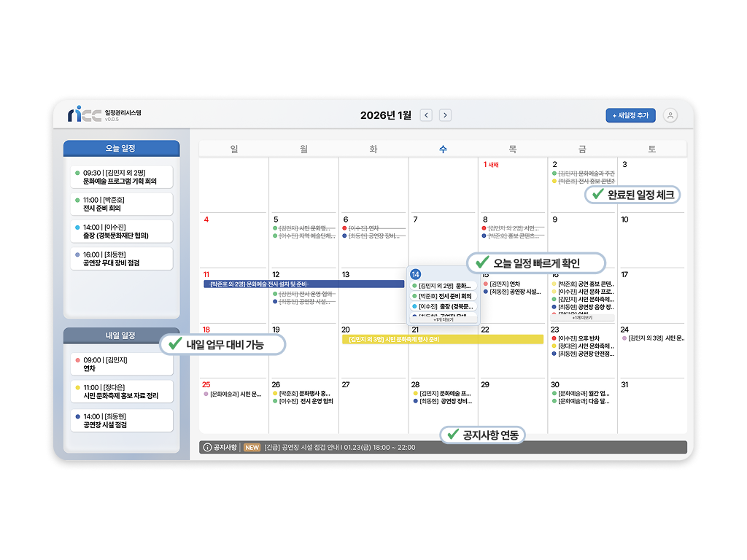Click the + 새일정 추가 button
Image resolution: width=747 pixels, height=560 pixels.
[x=630, y=115]
